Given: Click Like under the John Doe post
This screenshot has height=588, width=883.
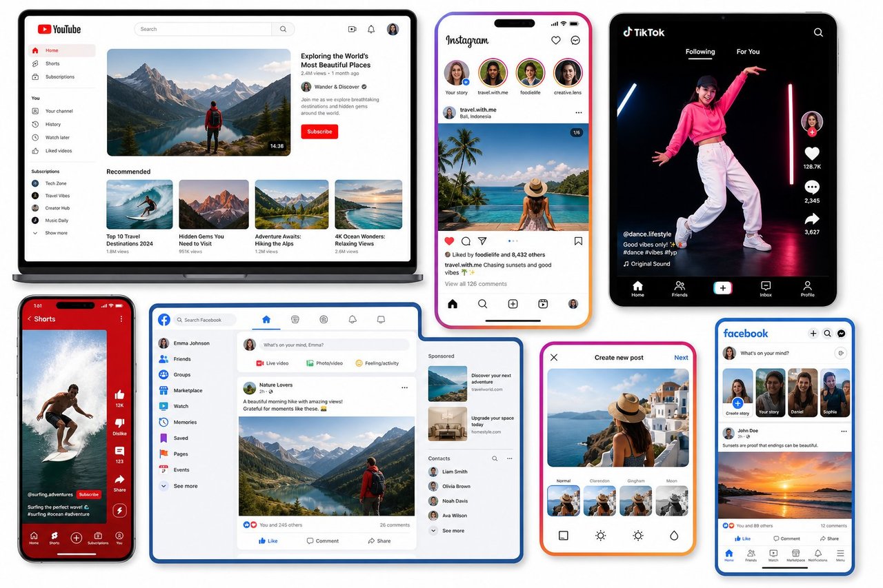Looking at the screenshot, I should tap(744, 538).
